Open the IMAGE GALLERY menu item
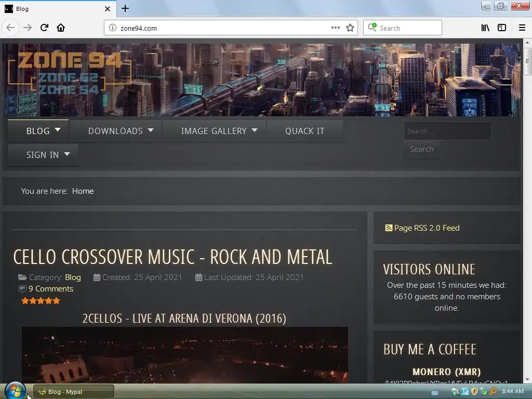Image resolution: width=532 pixels, height=399 pixels. tap(214, 130)
